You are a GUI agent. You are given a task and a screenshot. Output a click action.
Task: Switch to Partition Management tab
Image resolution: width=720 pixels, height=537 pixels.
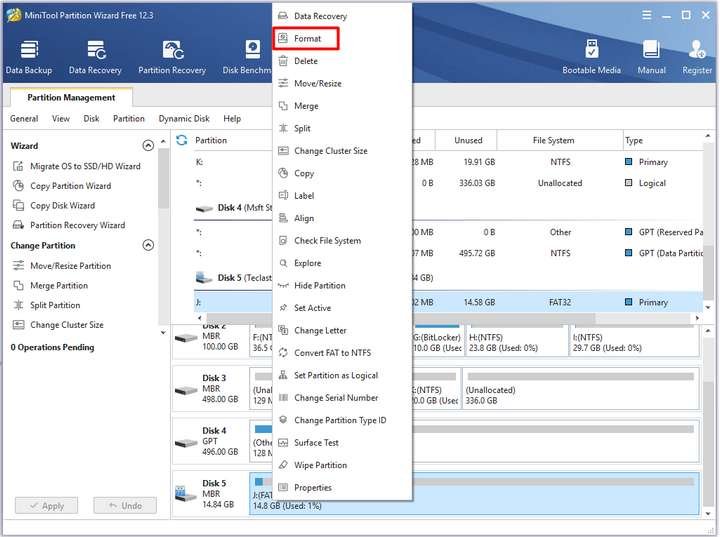coord(71,98)
